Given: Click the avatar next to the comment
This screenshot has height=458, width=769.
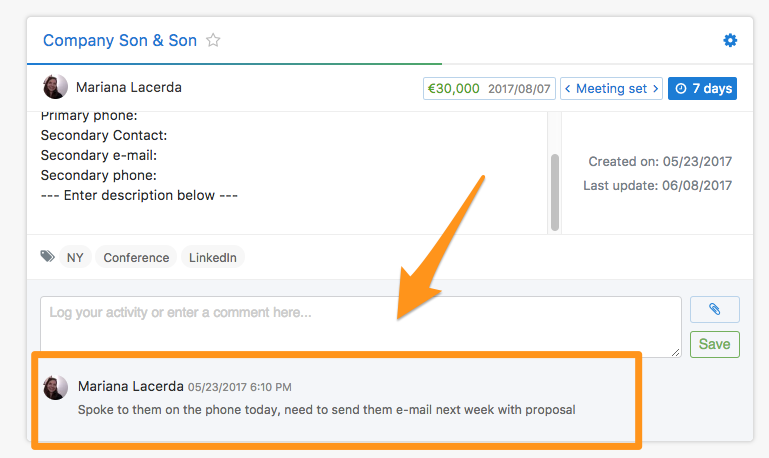Looking at the screenshot, I should [55, 387].
